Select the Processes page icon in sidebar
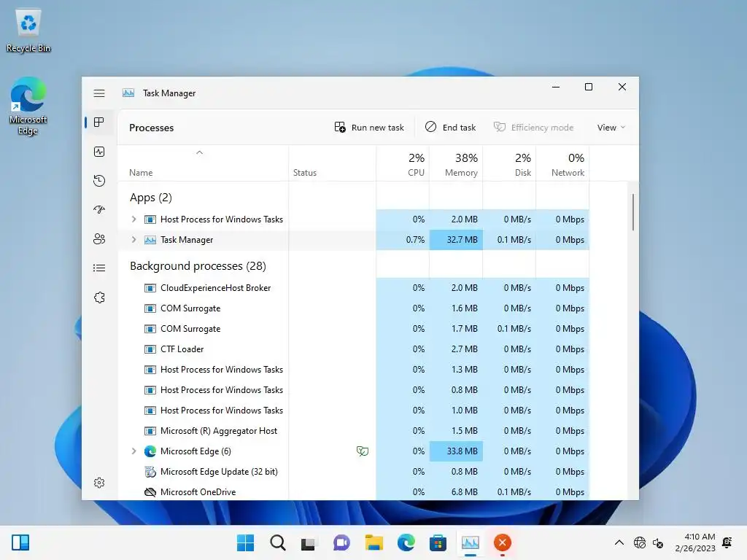The width and height of the screenshot is (747, 560). 99,122
